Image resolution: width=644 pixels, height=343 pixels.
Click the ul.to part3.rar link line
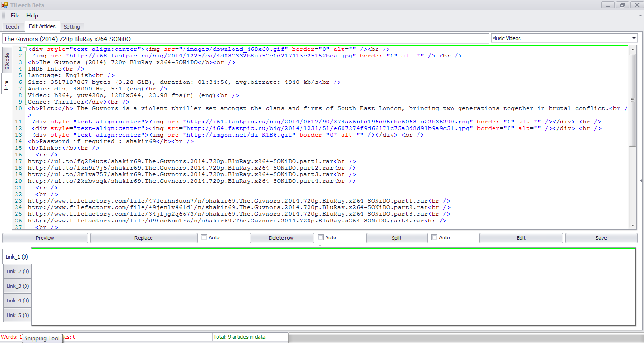click(192, 174)
